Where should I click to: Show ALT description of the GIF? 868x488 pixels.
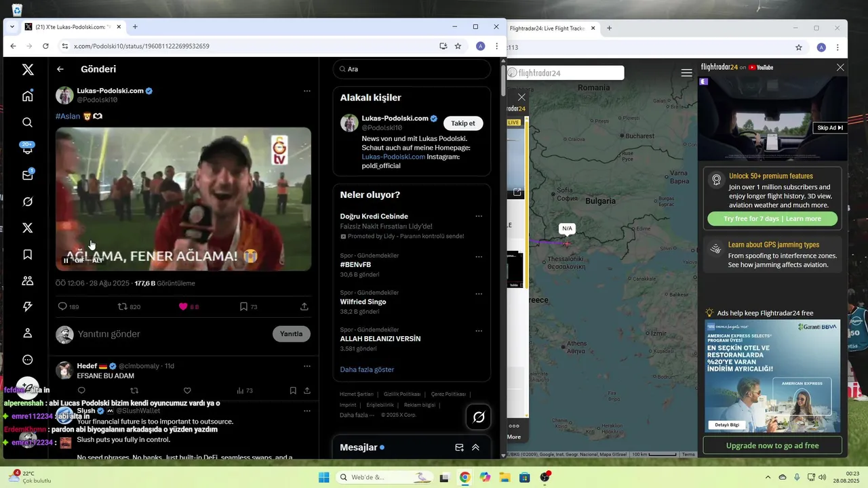pos(98,260)
